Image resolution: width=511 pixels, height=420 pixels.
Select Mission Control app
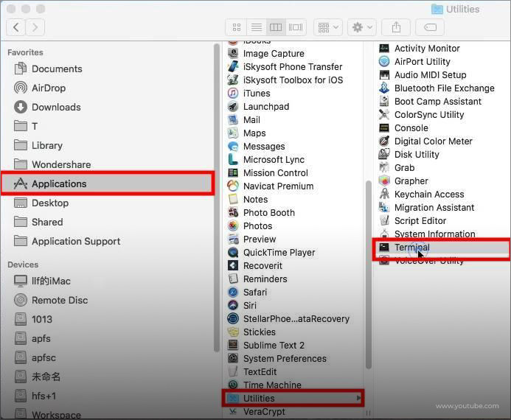point(268,173)
